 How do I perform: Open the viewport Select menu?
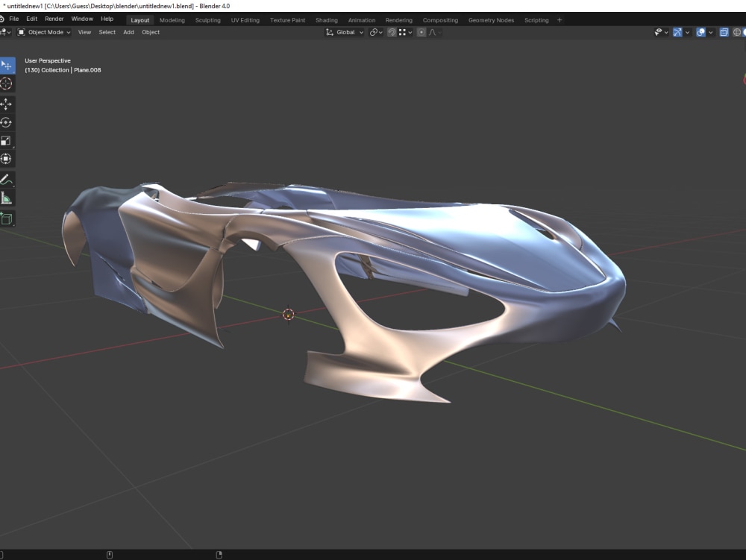pos(107,32)
